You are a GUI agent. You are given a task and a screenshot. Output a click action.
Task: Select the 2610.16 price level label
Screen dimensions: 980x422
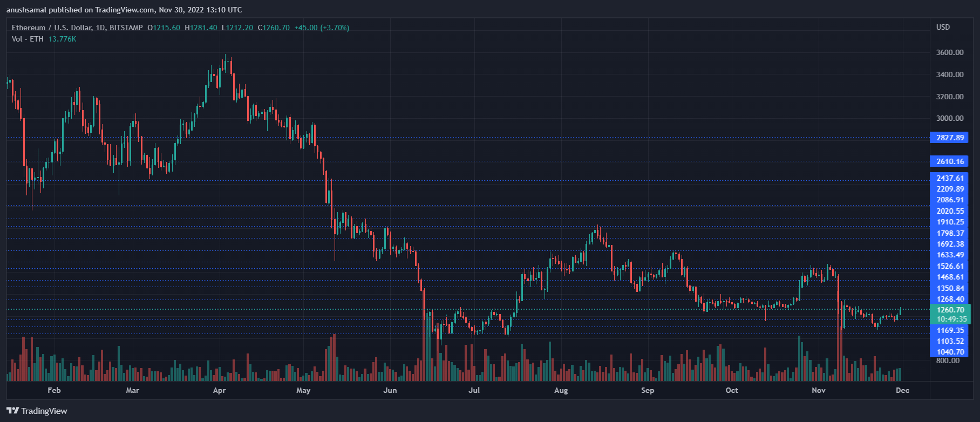(x=950, y=161)
